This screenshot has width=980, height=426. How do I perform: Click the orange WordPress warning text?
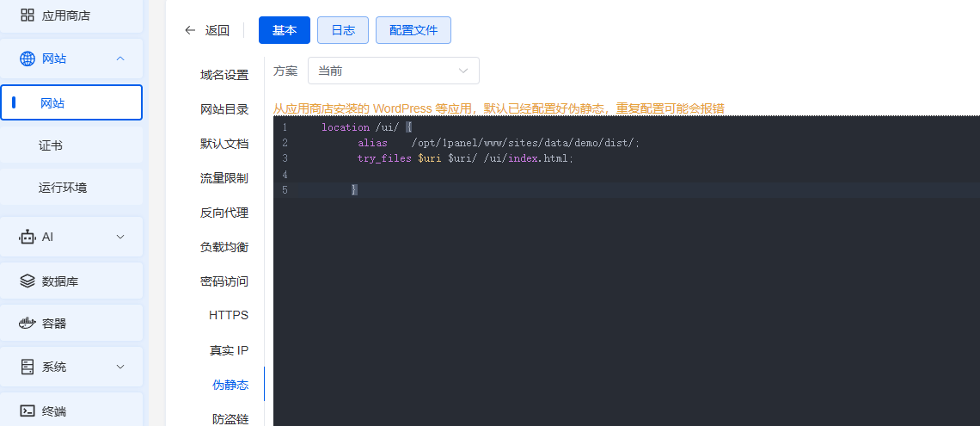tap(499, 108)
